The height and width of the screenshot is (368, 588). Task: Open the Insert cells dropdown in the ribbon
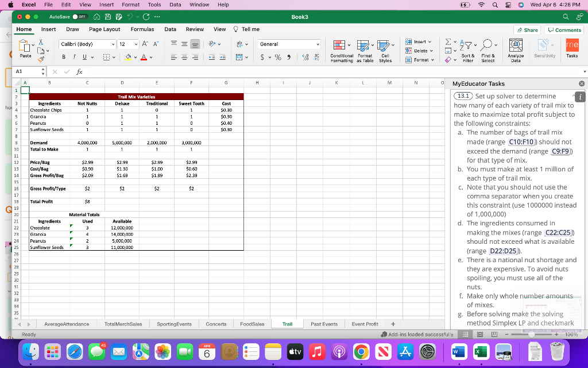[420, 42]
